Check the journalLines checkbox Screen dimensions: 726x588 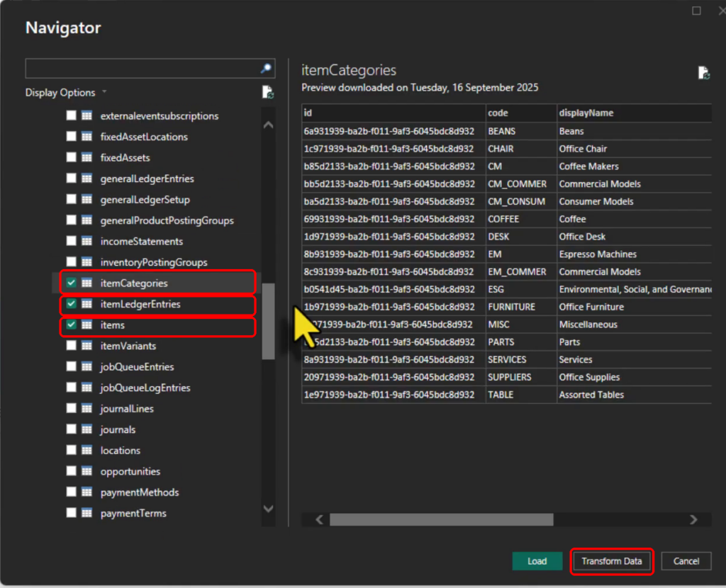72,409
